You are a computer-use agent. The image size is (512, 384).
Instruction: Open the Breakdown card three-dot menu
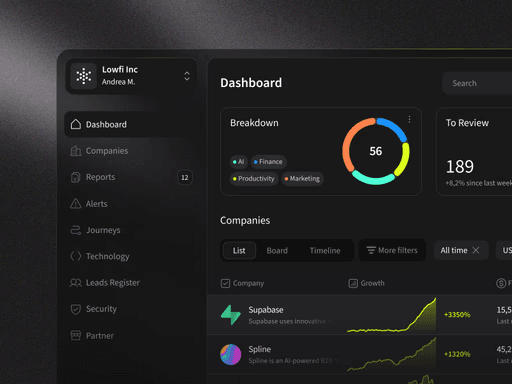tap(409, 119)
